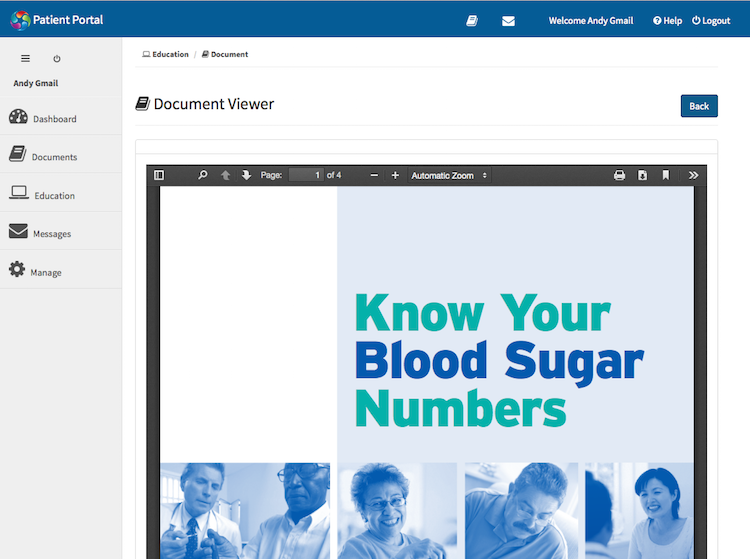Open the Automatic Zoom dropdown

[x=449, y=175]
